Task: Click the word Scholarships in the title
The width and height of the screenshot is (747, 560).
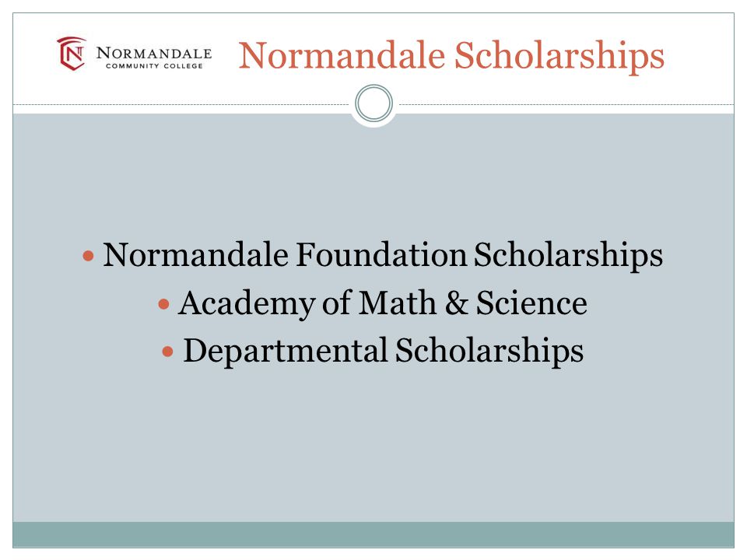Action: click(x=559, y=57)
